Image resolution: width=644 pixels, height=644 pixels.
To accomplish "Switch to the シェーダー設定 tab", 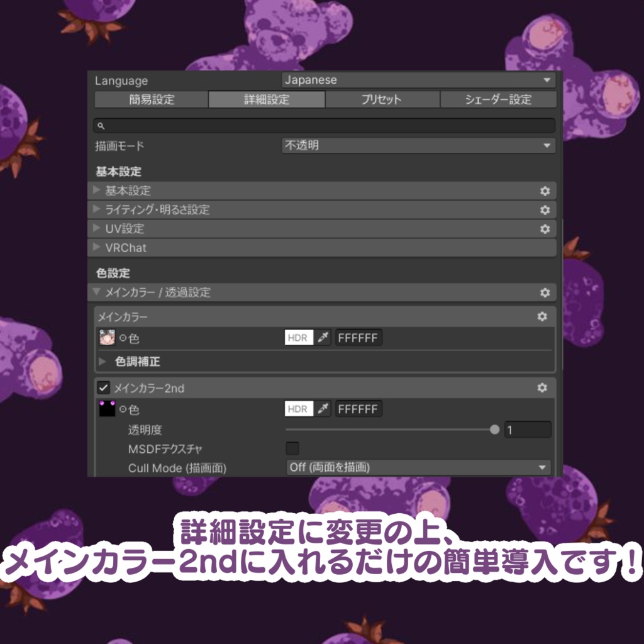I will [x=497, y=99].
